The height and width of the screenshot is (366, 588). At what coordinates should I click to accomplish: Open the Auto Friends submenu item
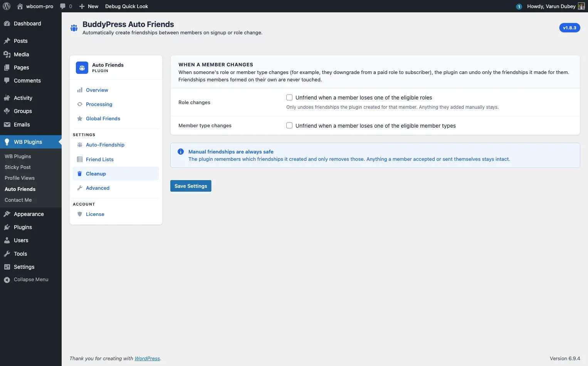point(20,189)
